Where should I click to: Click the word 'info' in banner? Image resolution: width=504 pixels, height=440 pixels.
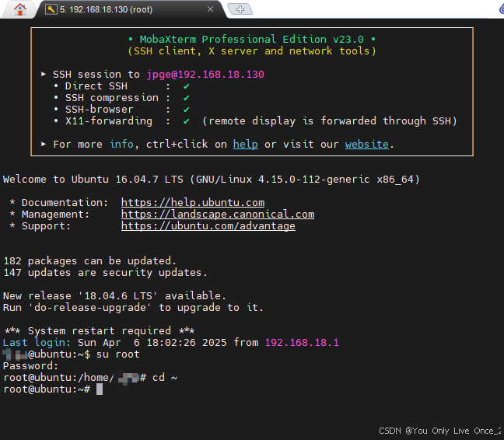(121, 145)
